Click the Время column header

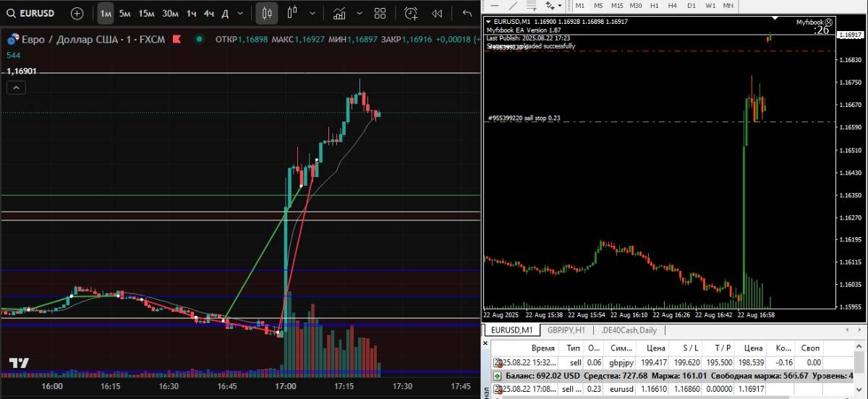pos(543,348)
